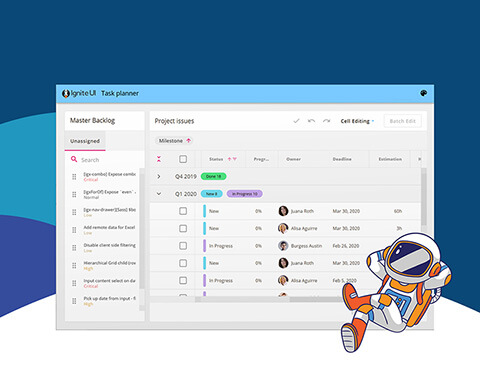
Task: Open the theme palette icon in header
Action: (423, 93)
